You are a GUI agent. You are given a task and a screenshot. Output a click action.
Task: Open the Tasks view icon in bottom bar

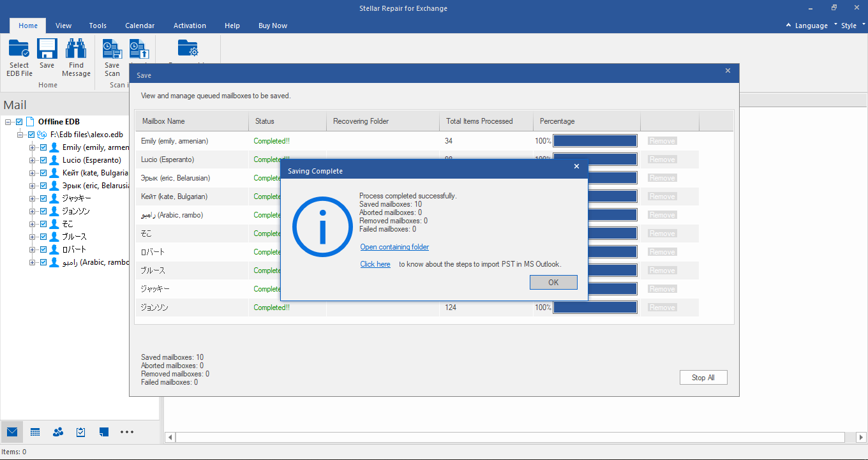(81, 432)
